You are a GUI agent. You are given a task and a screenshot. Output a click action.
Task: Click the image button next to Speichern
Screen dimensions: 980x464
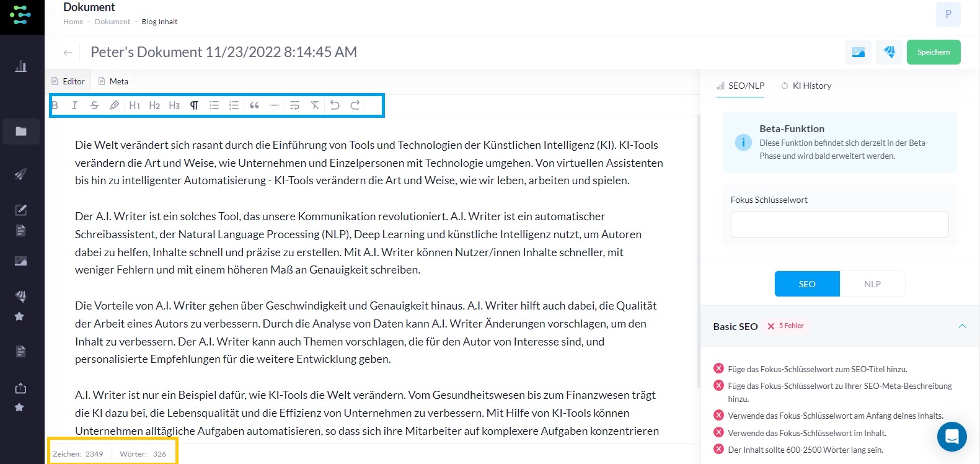tap(859, 52)
